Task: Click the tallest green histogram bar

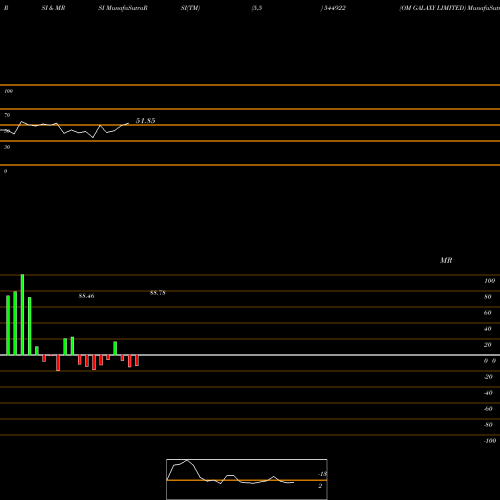Action: tap(22, 315)
